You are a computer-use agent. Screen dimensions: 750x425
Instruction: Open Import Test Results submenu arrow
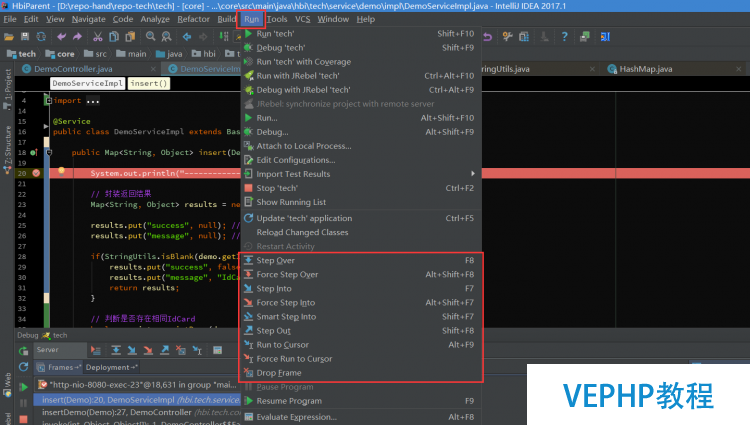pyautogui.click(x=473, y=174)
